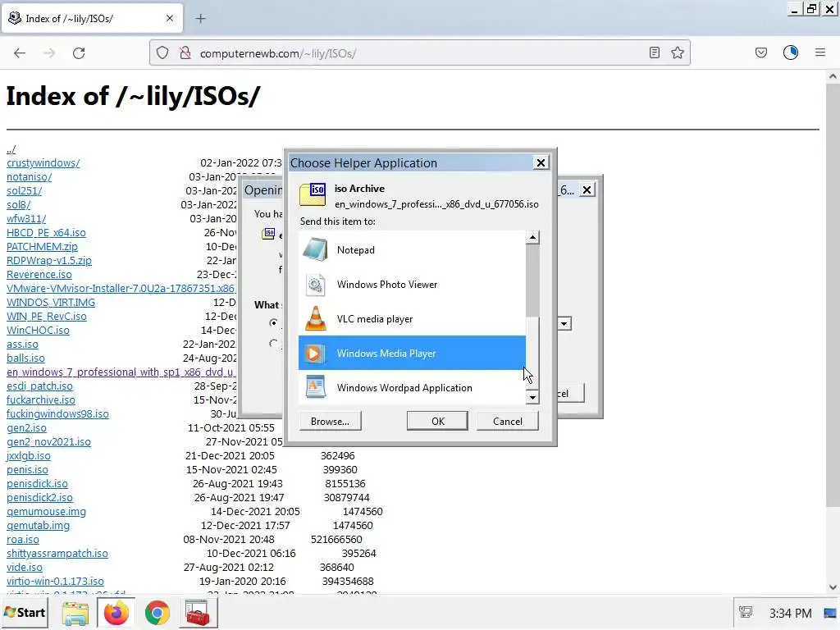Select the first radio button in Opening dialog
Screen dimensions: 840x630
274,322
